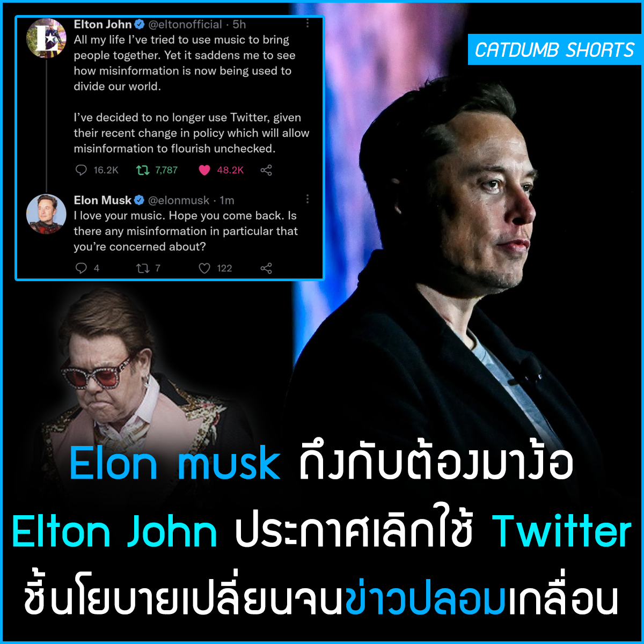Click Elton John's verified badge
This screenshot has width=644, height=644.
tap(140, 24)
